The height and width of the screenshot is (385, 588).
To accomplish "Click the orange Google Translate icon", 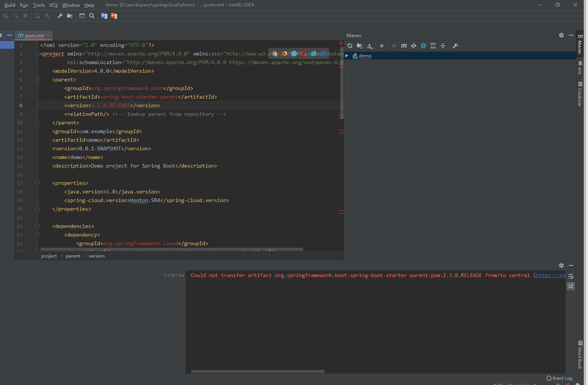I will coord(114,16).
